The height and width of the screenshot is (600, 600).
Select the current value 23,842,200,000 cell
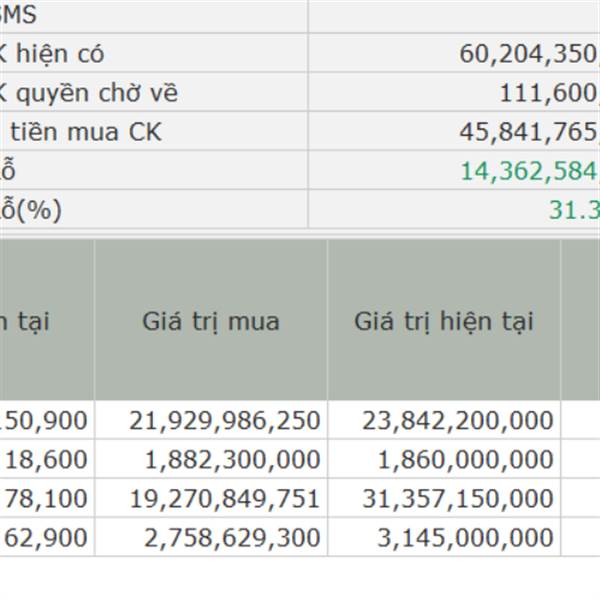(444, 420)
